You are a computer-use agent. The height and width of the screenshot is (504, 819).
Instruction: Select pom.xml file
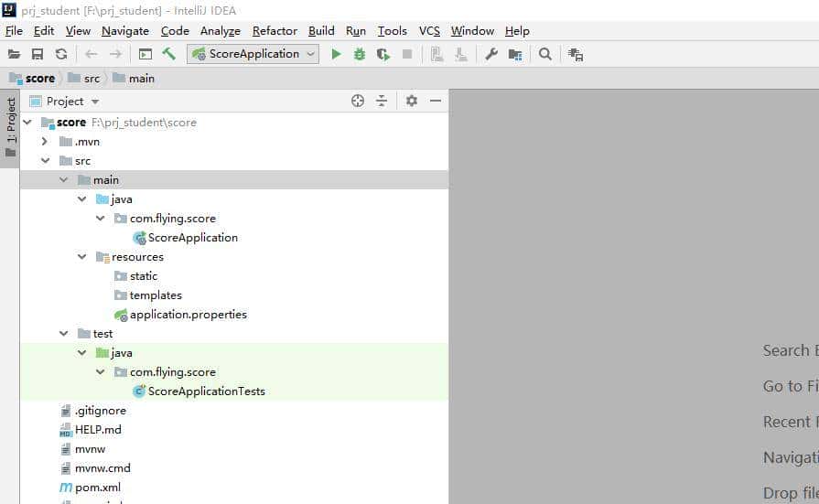pos(91,488)
